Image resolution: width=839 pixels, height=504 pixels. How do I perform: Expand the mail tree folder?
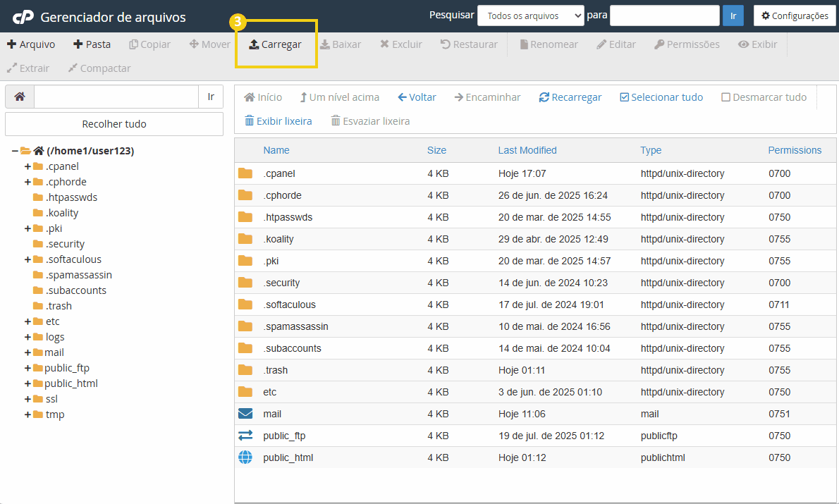point(27,352)
